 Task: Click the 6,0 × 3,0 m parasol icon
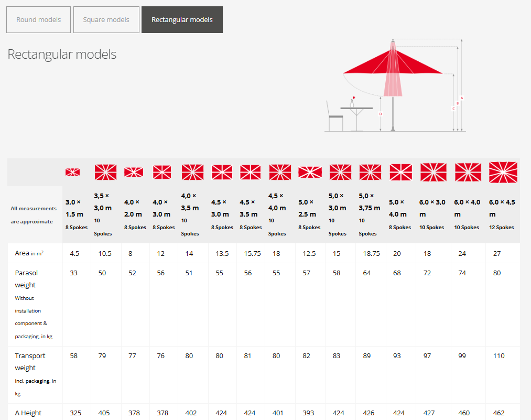click(x=434, y=172)
